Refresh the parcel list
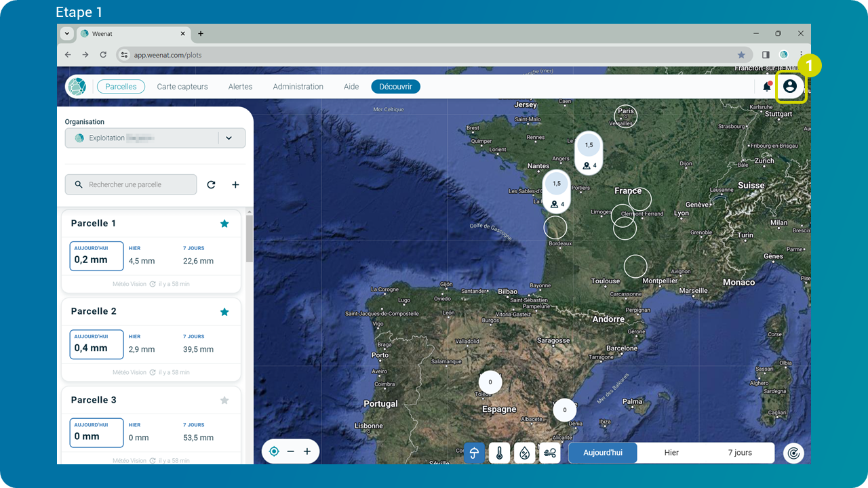868x488 pixels. pyautogui.click(x=211, y=184)
